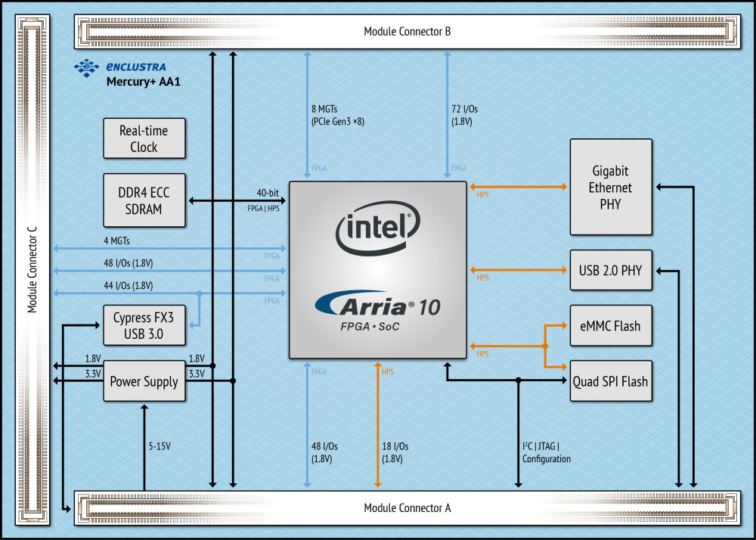Click the Module Connector B label
Viewport: 756px width, 540px height.
coord(407,32)
